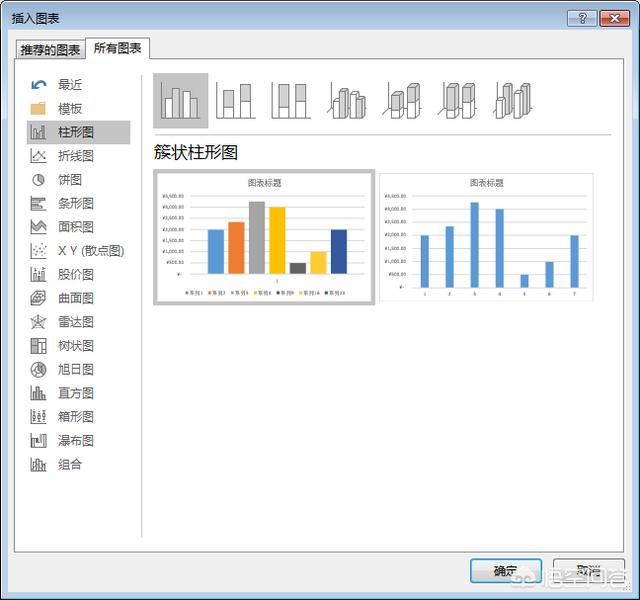Click the 所有图表 tab
Viewport: 640px width, 600px height.
point(118,48)
